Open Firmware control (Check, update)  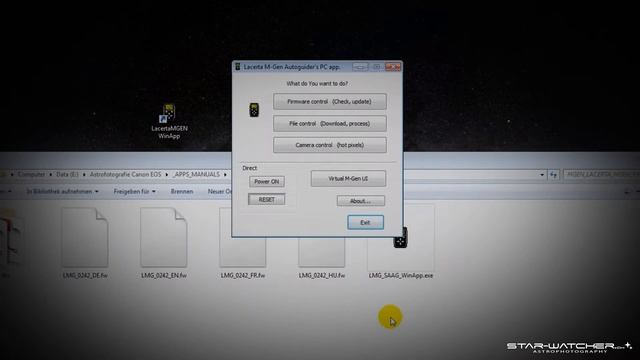329,102
